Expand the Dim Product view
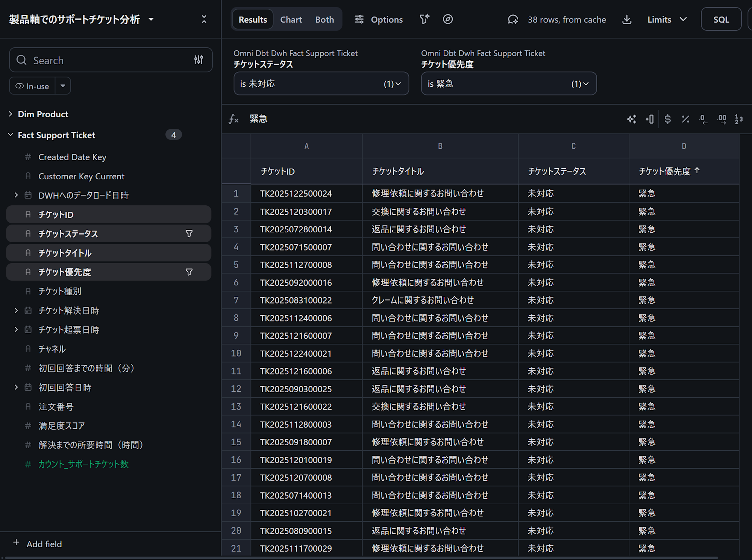This screenshot has height=560, width=752. [11, 114]
